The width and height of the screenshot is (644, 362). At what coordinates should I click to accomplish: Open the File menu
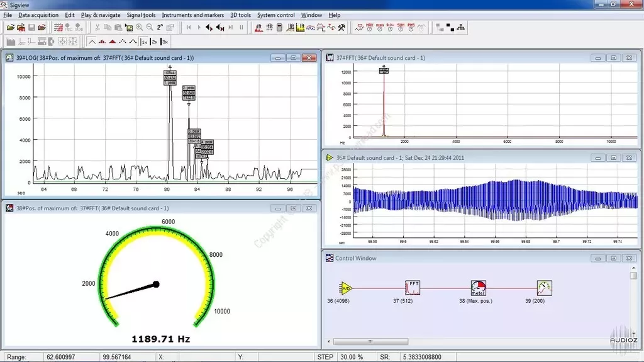8,15
